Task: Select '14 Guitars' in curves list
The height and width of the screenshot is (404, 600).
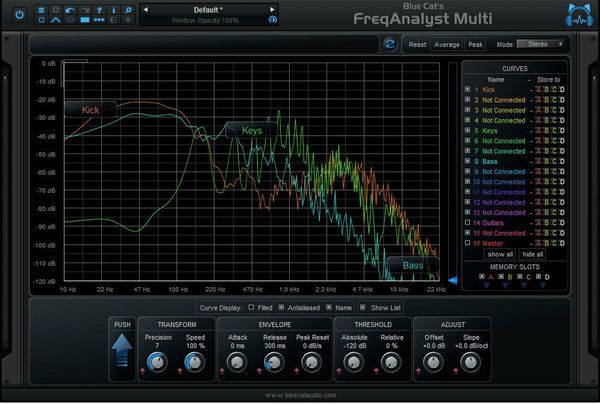Action: coord(488,223)
